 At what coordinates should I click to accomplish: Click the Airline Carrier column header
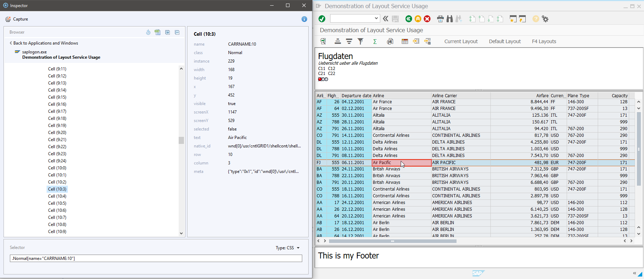[461, 95]
